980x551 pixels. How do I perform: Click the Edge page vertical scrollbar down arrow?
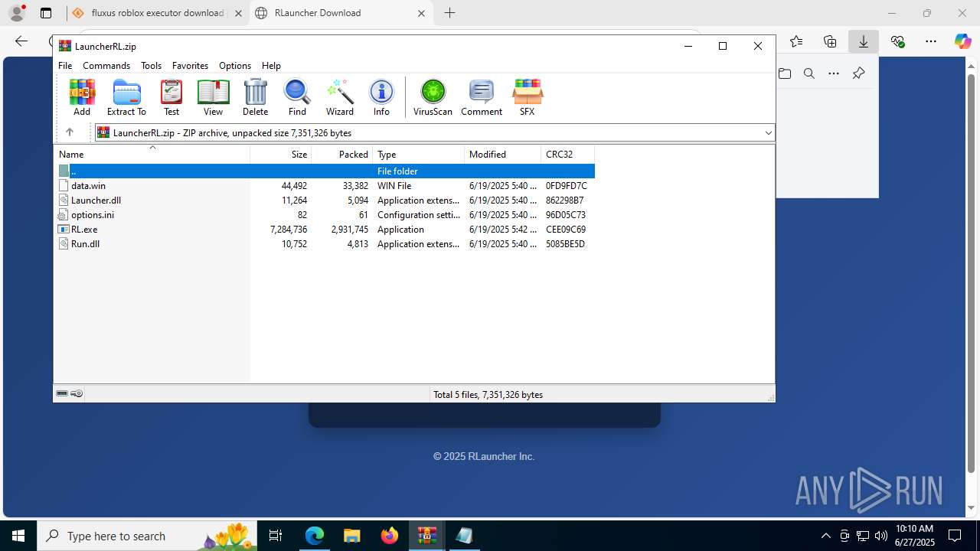972,507
